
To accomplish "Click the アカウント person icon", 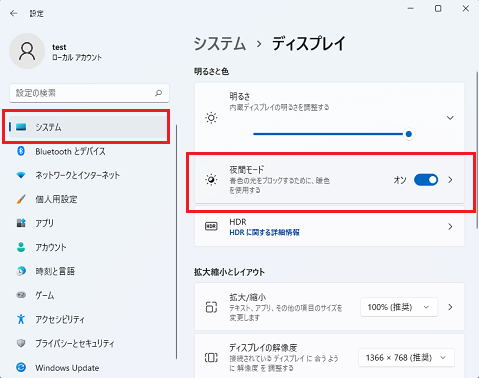I will pyautogui.click(x=21, y=247).
